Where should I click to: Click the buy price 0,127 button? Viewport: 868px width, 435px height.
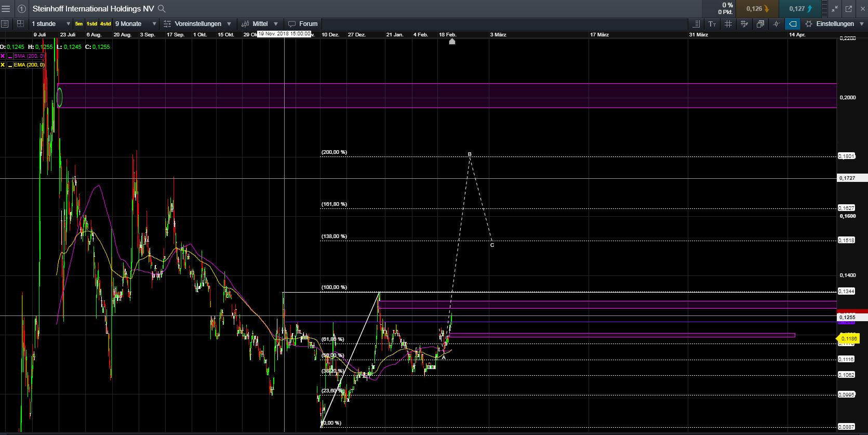(x=800, y=9)
